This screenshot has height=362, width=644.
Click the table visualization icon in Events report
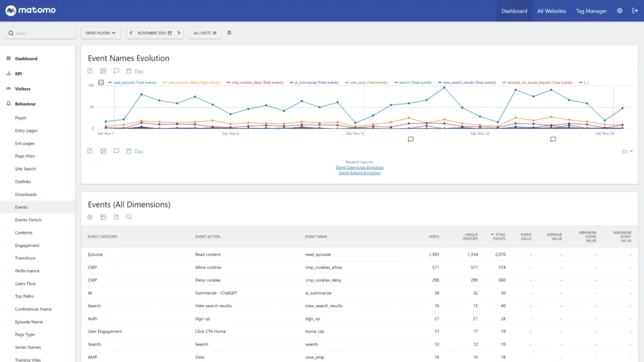coord(103,217)
